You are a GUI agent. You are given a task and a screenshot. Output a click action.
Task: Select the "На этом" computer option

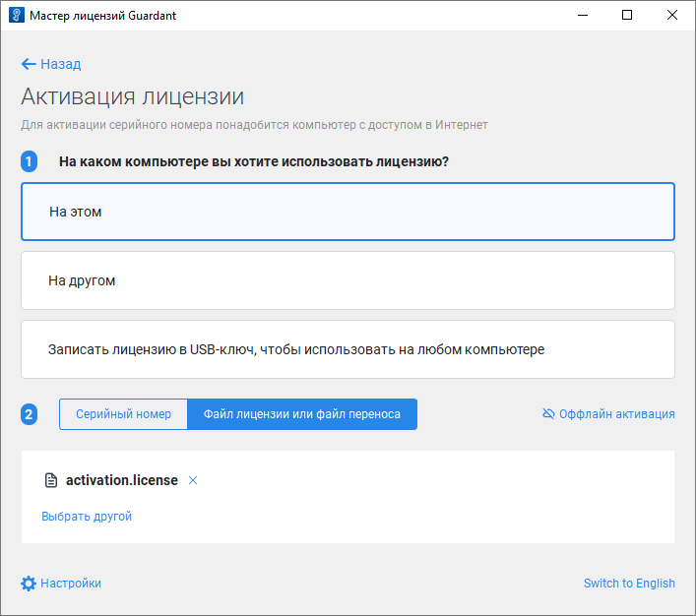coord(348,212)
